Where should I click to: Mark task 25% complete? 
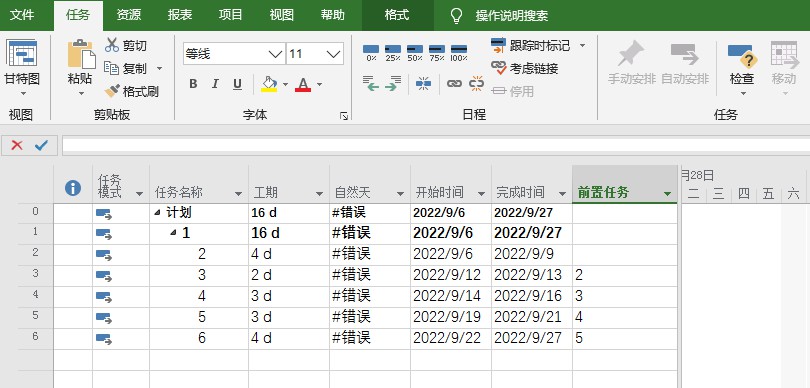[393, 53]
